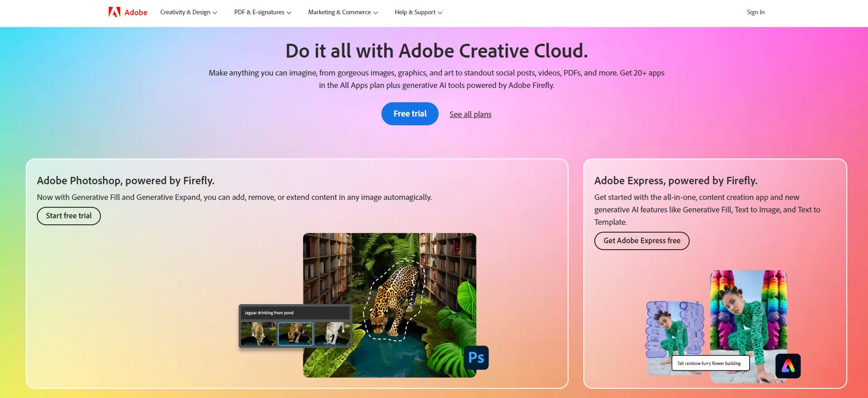Open the See all plans link
868x398 pixels.
coord(470,114)
